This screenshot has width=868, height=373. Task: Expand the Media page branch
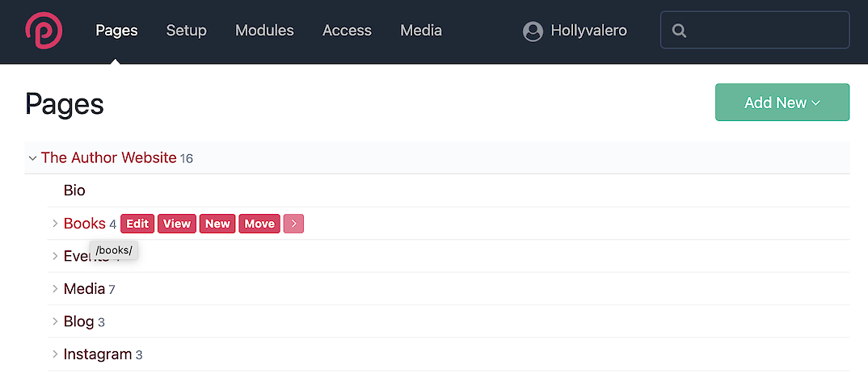(55, 289)
